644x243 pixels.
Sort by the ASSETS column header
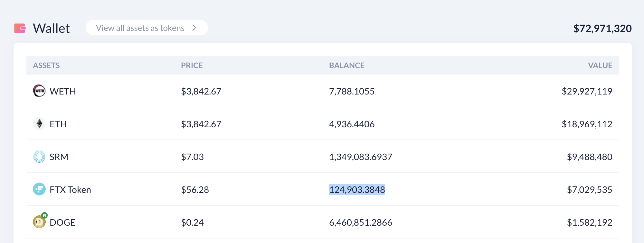(x=46, y=66)
